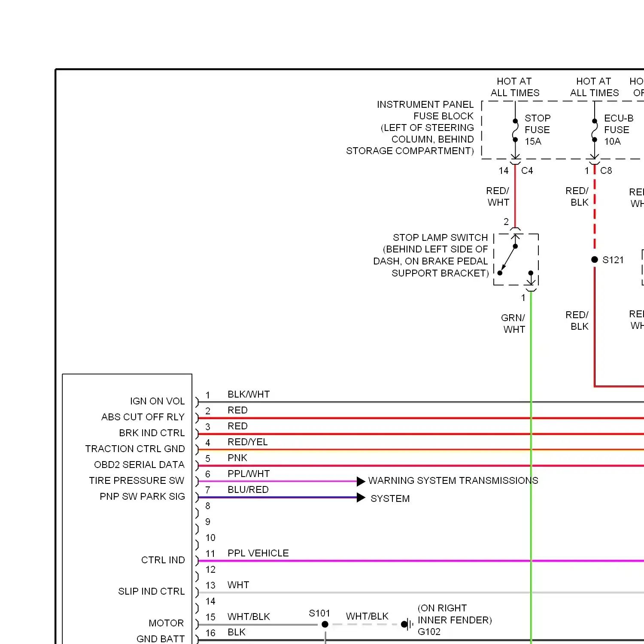Click the CTRL IND label
The image size is (644, 644).
tap(163, 560)
